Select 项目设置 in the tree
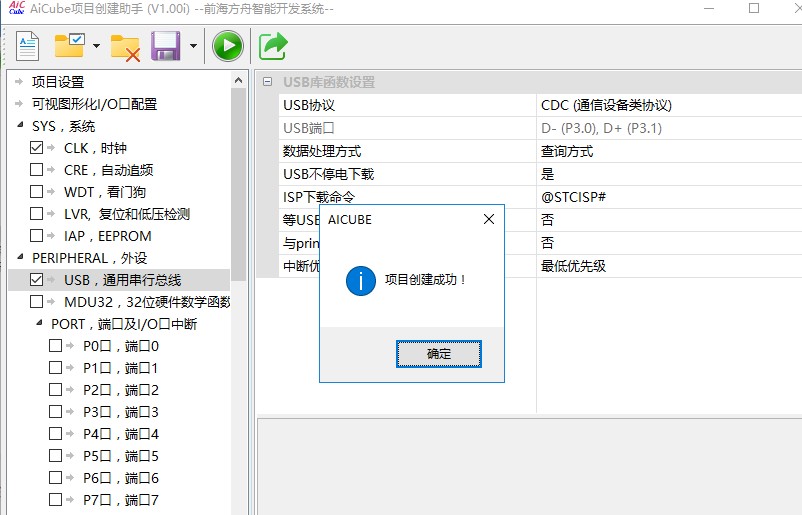The height and width of the screenshot is (515, 802). pos(58,82)
